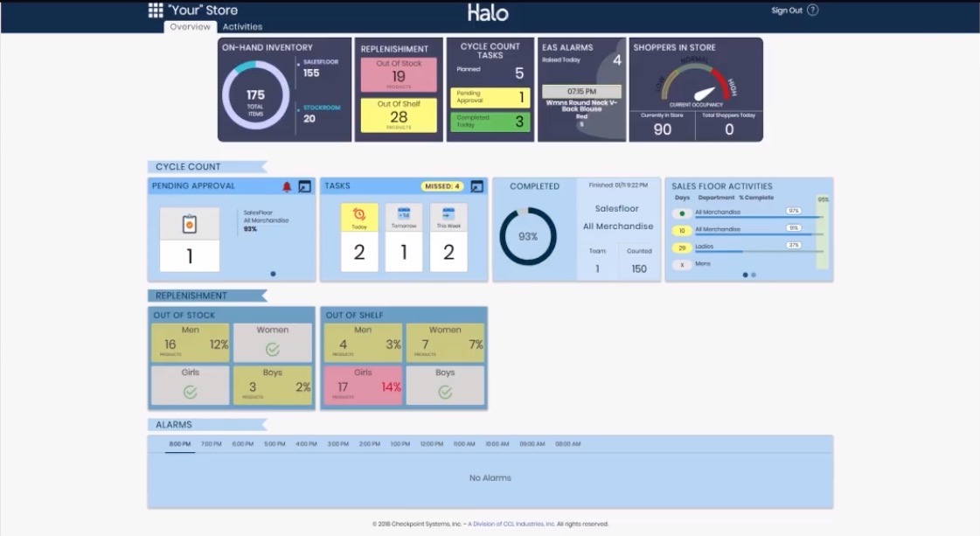
Task: Select the 3:00 PM alarm timeline marker
Action: (x=338, y=444)
